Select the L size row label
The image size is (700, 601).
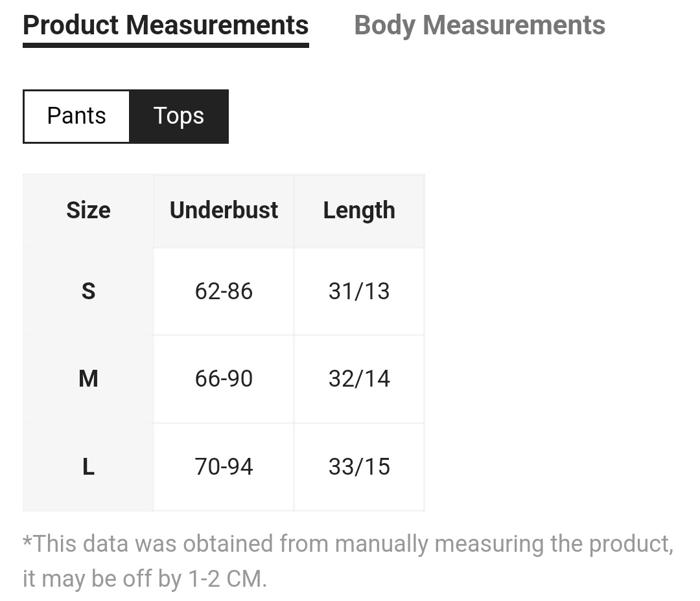coord(88,467)
